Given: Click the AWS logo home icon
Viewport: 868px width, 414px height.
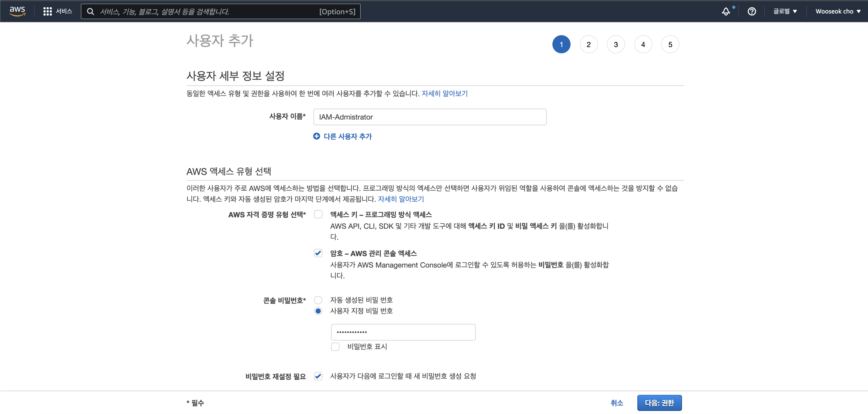Looking at the screenshot, I should [17, 11].
